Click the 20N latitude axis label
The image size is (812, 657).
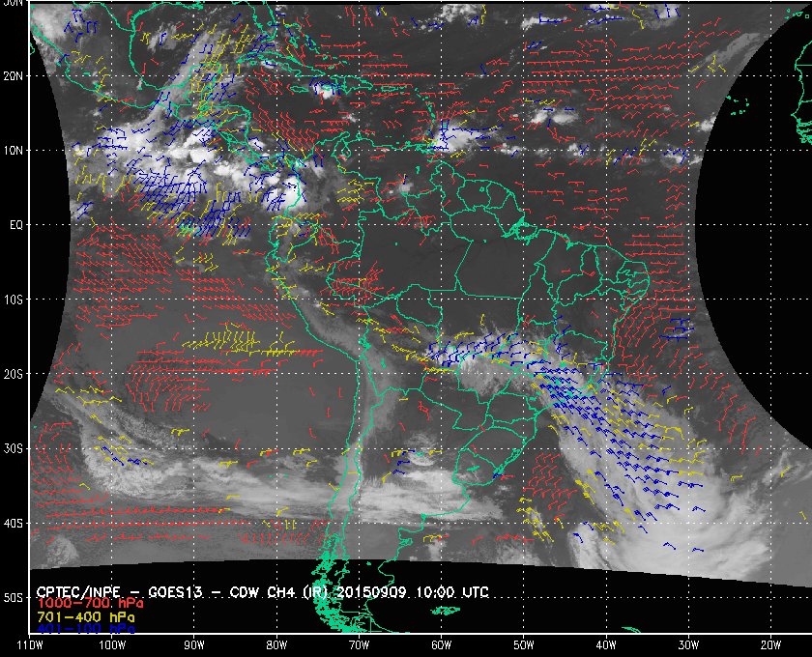pos(12,75)
